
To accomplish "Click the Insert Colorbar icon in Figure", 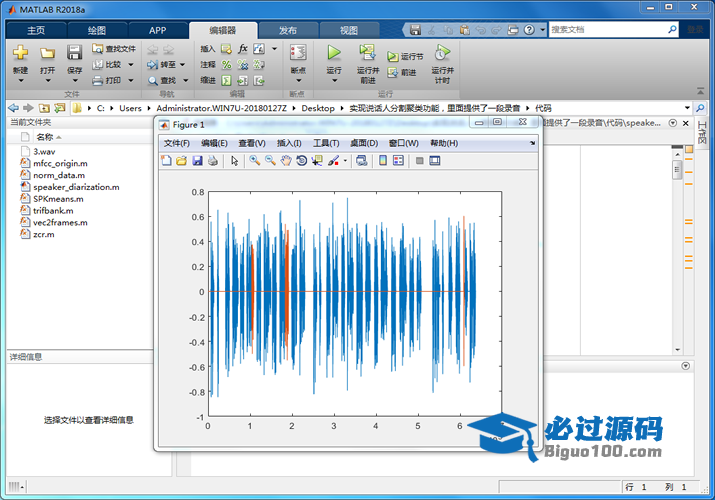I will click(x=383, y=160).
